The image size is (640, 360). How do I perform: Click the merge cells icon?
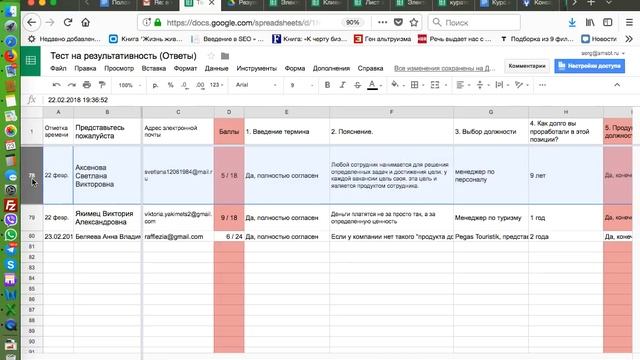click(x=435, y=85)
